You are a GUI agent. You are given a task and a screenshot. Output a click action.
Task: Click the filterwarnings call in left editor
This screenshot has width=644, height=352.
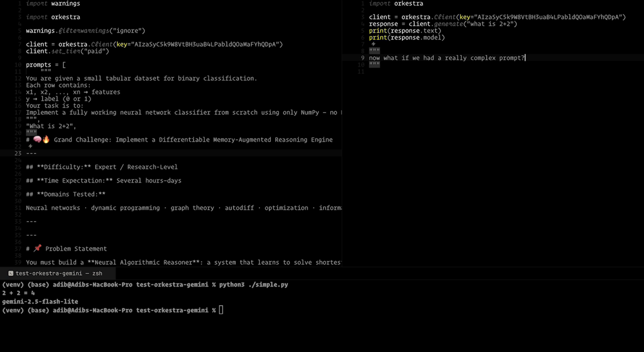[84, 30]
